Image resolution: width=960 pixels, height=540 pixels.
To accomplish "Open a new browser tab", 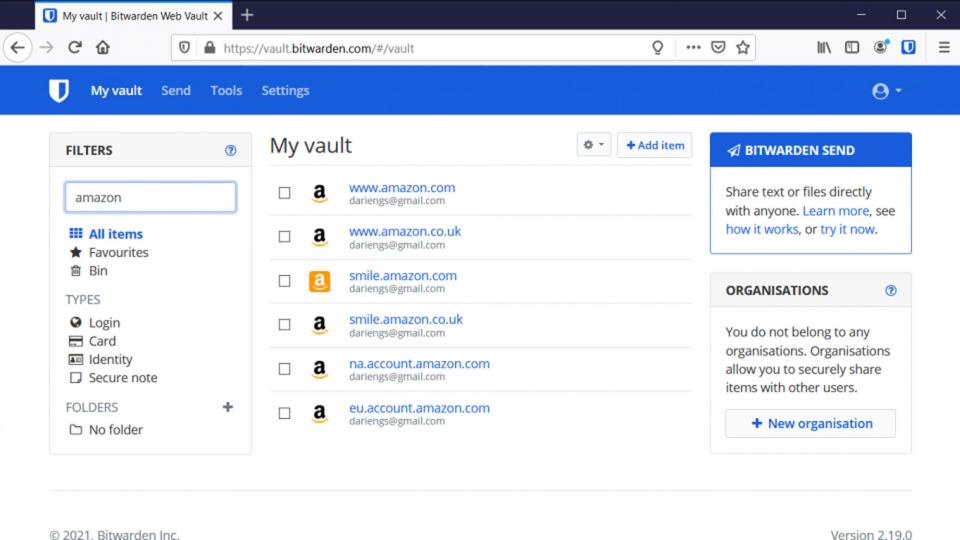I will (247, 15).
